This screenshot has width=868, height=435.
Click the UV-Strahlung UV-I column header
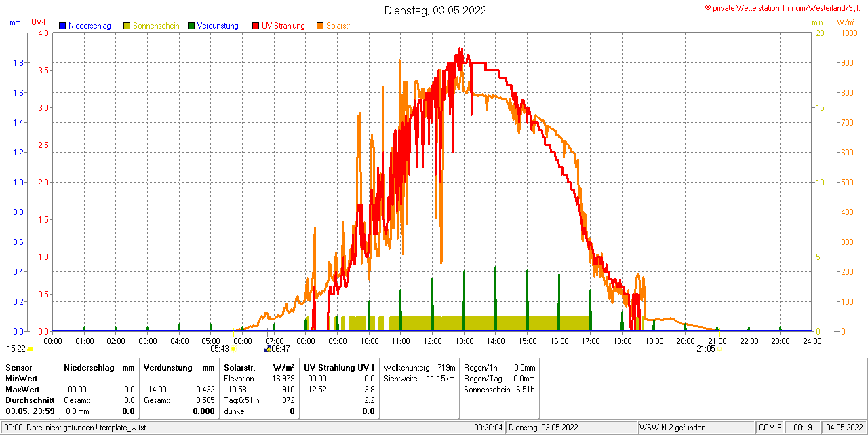coord(339,367)
